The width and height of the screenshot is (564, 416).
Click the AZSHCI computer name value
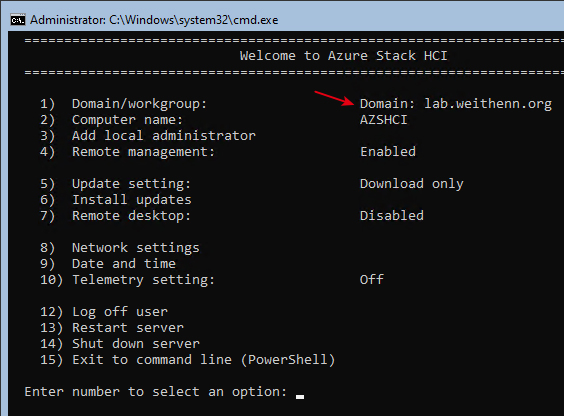tap(383, 120)
